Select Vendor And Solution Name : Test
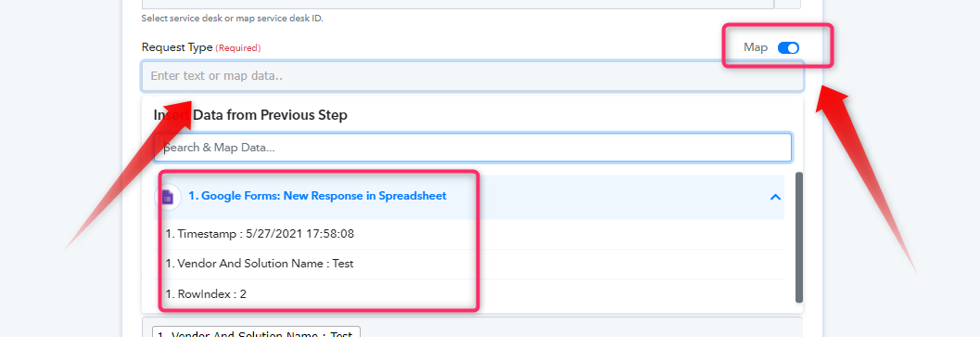The image size is (980, 337). 260,264
